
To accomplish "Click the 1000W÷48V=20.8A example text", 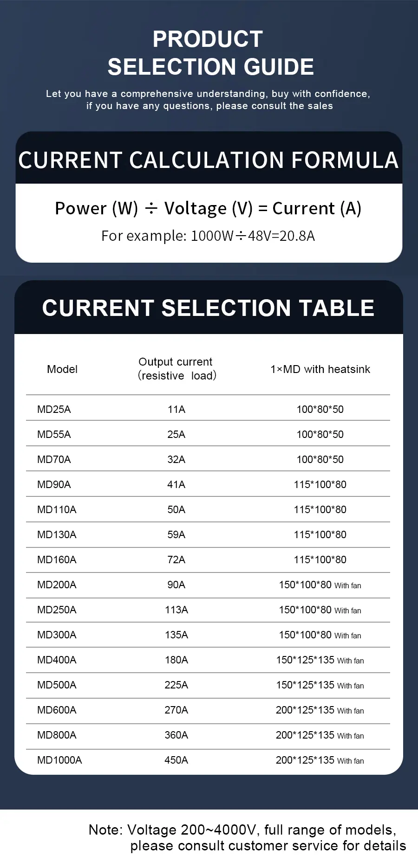I will pos(208,236).
